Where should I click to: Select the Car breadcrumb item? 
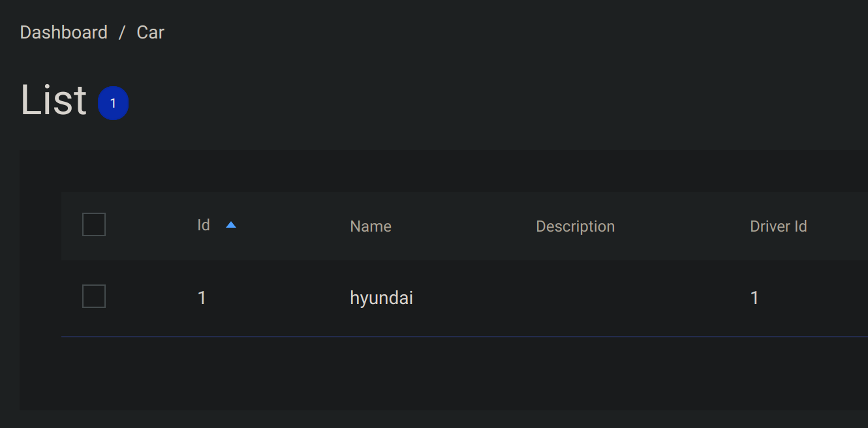point(150,32)
